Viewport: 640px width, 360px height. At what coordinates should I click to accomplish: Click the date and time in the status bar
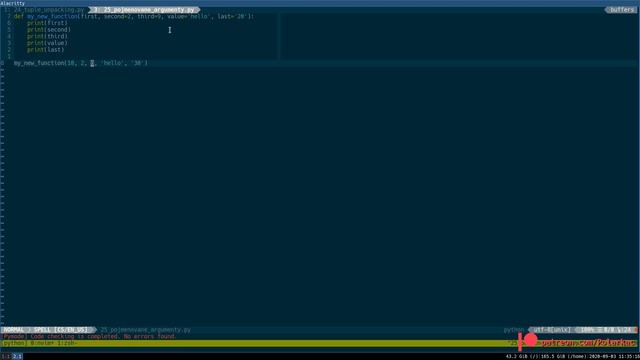click(614, 356)
